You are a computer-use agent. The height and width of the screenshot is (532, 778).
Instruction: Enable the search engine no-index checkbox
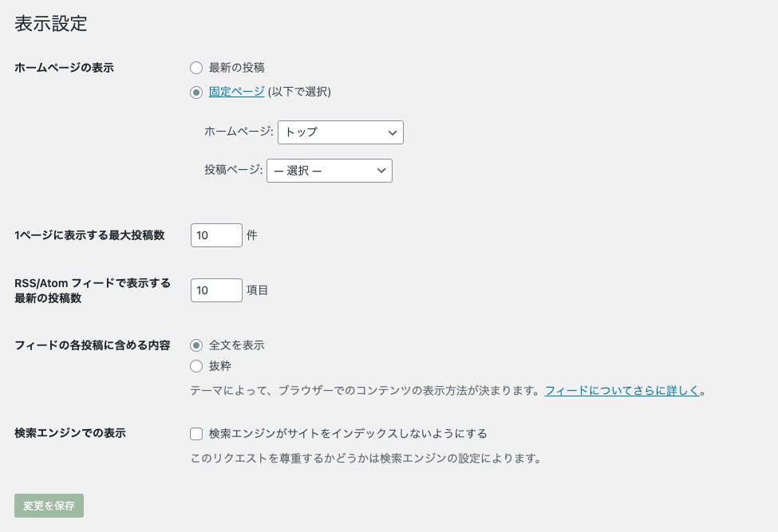tap(196, 434)
